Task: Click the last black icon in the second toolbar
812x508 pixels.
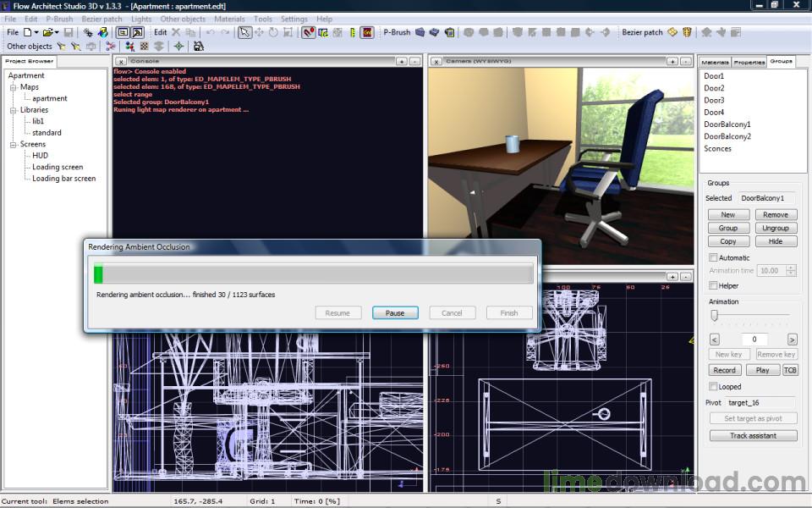Action: tap(198, 46)
